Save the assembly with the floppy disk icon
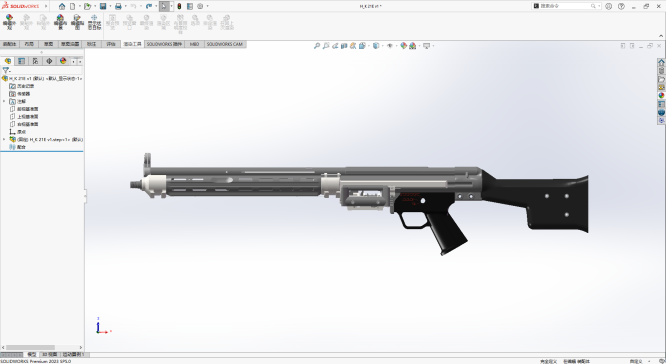 pos(103,6)
